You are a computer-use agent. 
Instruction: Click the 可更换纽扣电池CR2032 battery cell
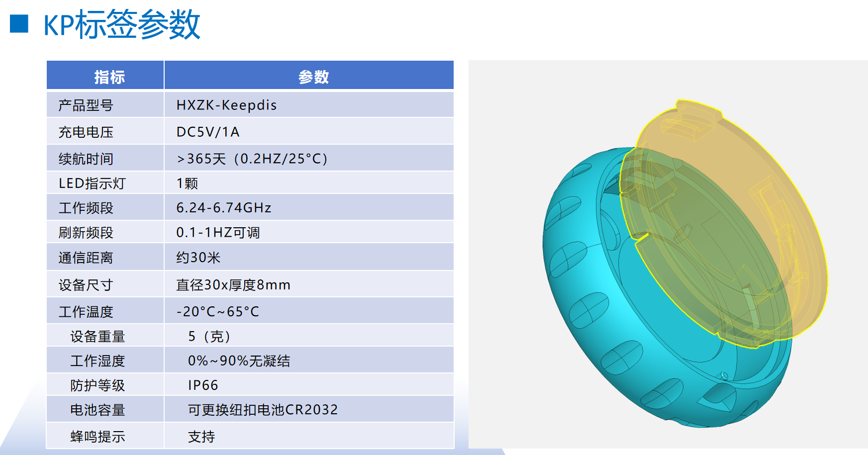coord(263,410)
